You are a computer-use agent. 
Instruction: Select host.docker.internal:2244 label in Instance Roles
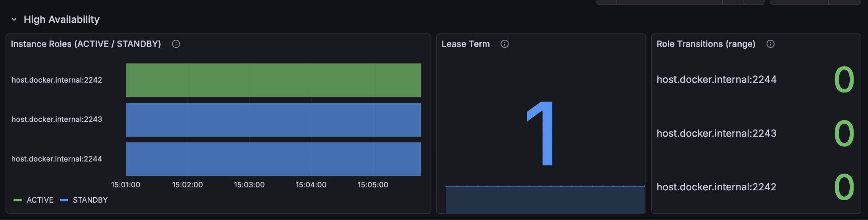[57, 159]
